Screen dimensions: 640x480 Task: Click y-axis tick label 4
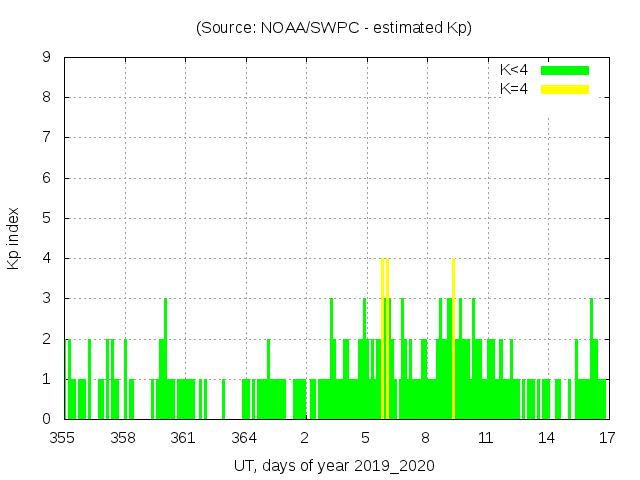click(46, 259)
